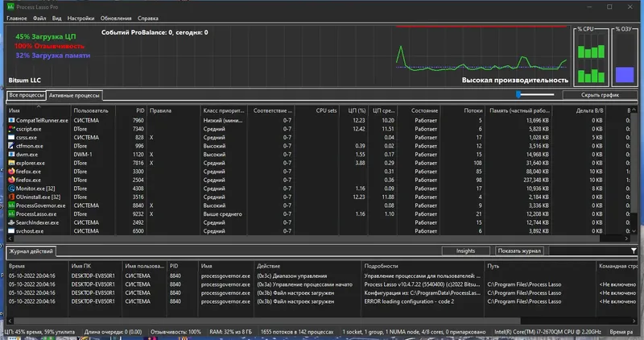The image size is (644, 340).
Task: Click the action log filter funnel icon
Action: point(634,251)
